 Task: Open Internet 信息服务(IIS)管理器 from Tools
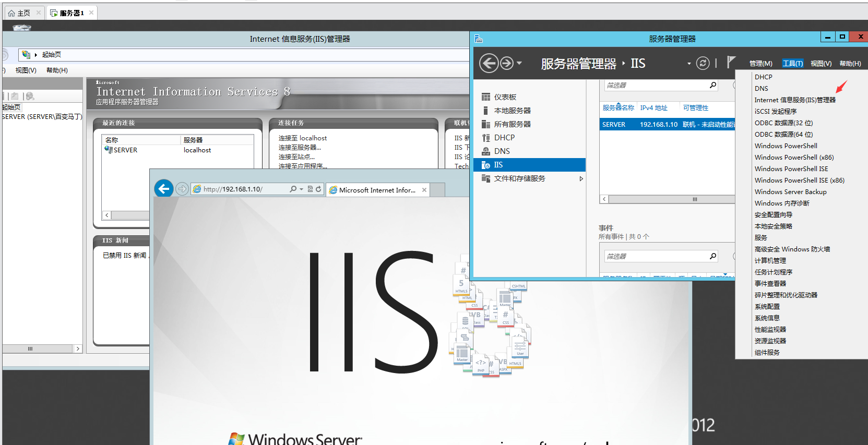tap(795, 100)
